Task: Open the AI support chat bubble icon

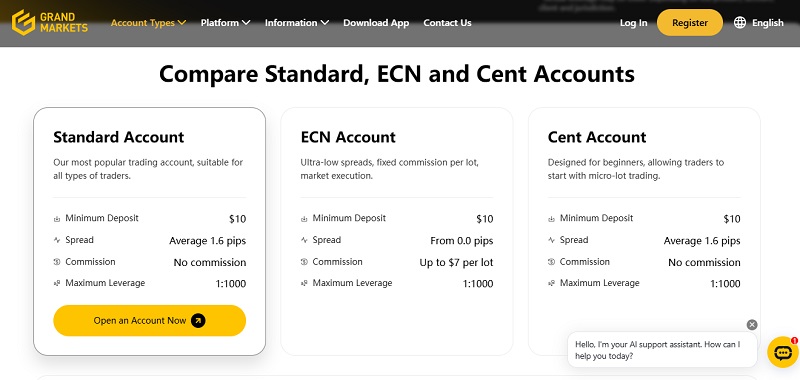Action: pos(783,352)
